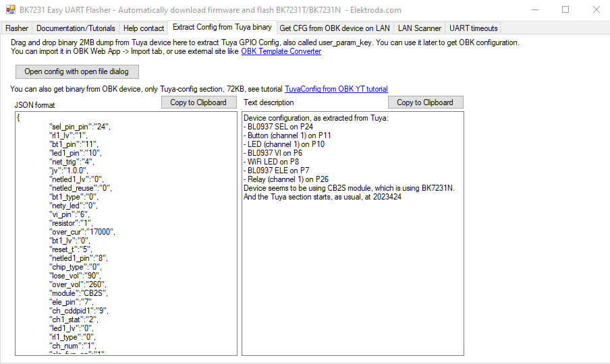Close the BK7231 Flasher window
This screenshot has width=610, height=364.
[x=596, y=9]
